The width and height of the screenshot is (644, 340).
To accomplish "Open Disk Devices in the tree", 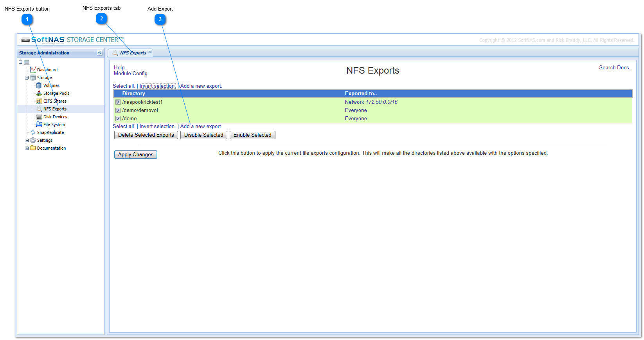I will coord(55,117).
